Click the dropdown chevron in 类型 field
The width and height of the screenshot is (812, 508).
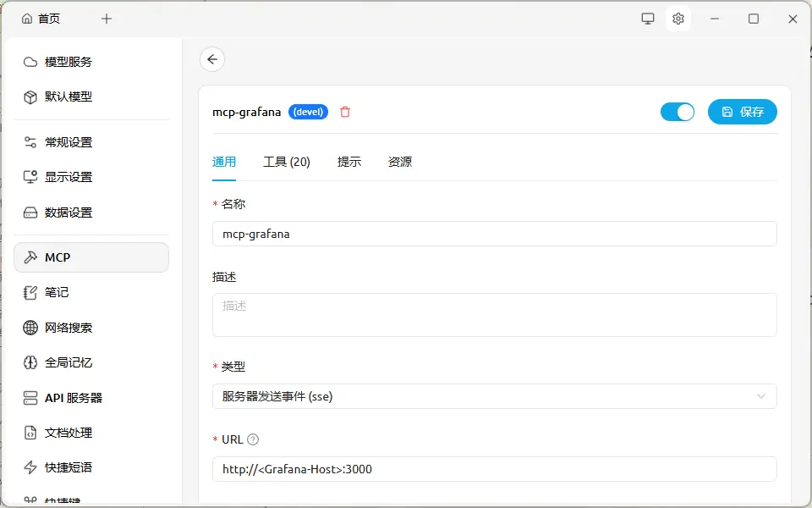761,396
